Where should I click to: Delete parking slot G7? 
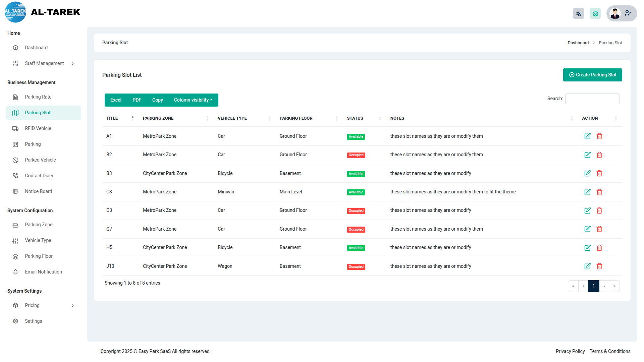[x=599, y=229]
